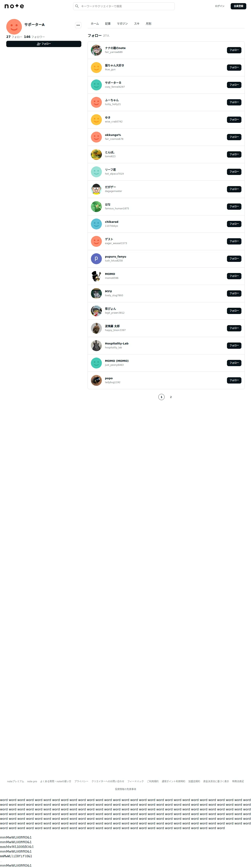The height and width of the screenshot is (868, 251).
Task: Click follow button beside chikarod
Action: [234, 224]
